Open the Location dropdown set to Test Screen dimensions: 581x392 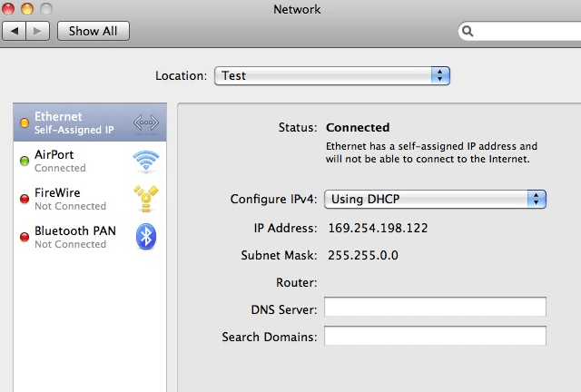point(332,75)
